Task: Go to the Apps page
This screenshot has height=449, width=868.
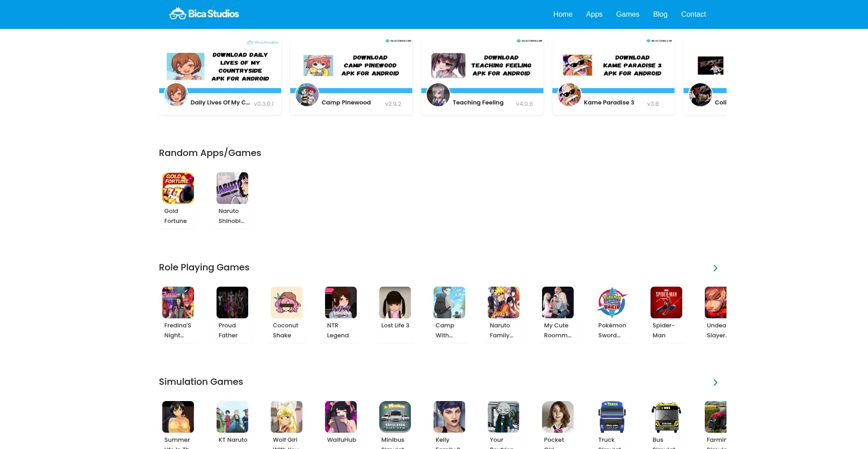Action: click(x=594, y=14)
